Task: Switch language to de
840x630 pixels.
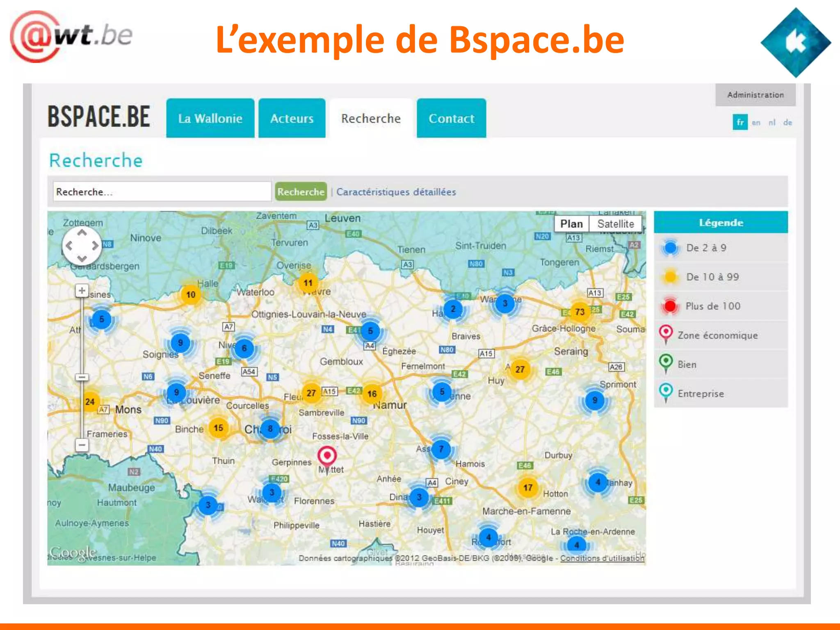Action: (787, 122)
